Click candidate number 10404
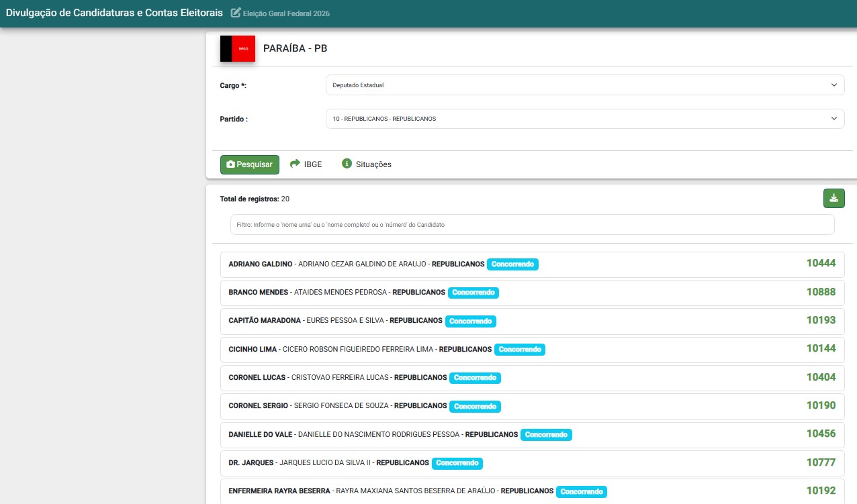 point(821,377)
